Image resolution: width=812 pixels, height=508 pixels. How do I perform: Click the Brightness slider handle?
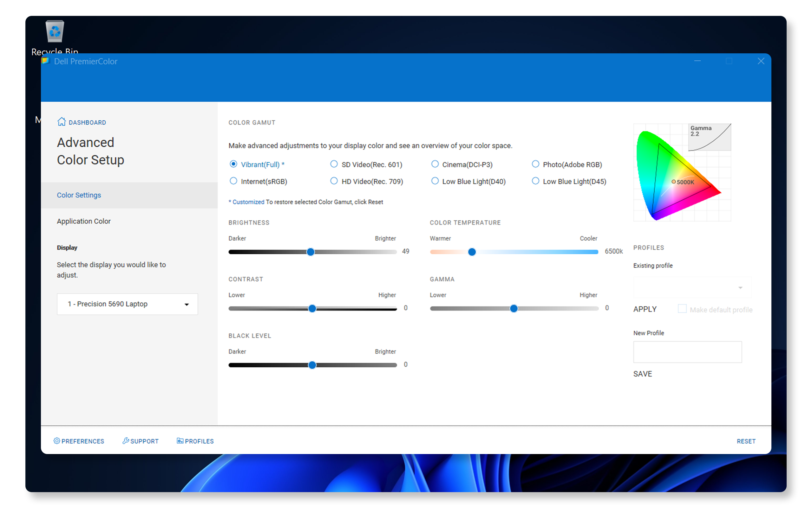pyautogui.click(x=311, y=252)
